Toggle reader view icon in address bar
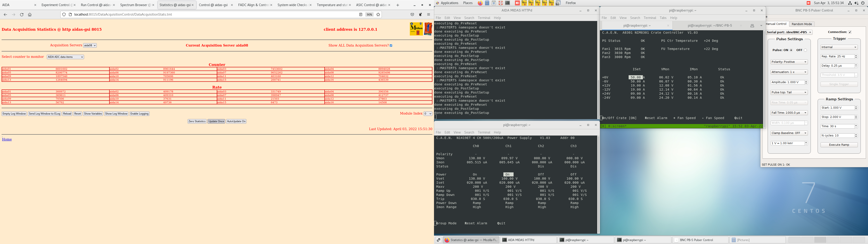868x244 pixels. click(x=361, y=14)
